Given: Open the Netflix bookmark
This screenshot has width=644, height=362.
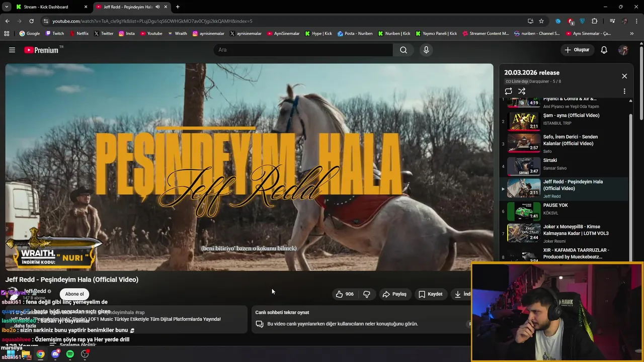Looking at the screenshot, I should click(x=78, y=34).
